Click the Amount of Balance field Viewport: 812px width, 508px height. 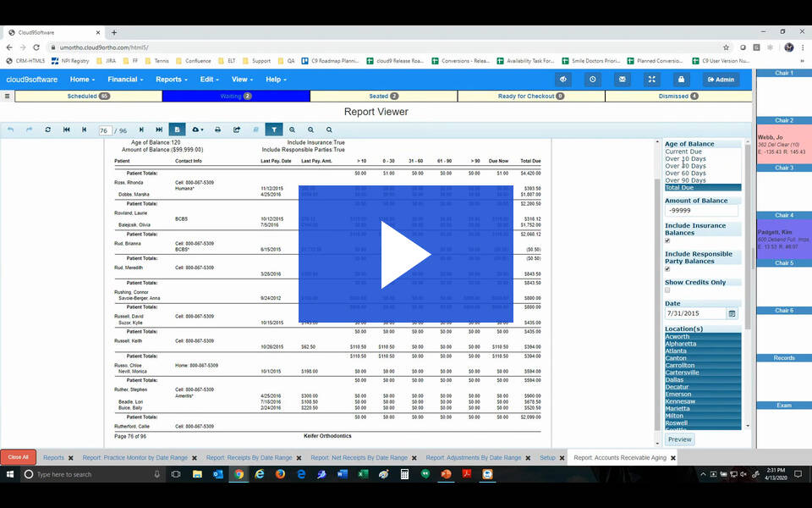click(x=702, y=211)
